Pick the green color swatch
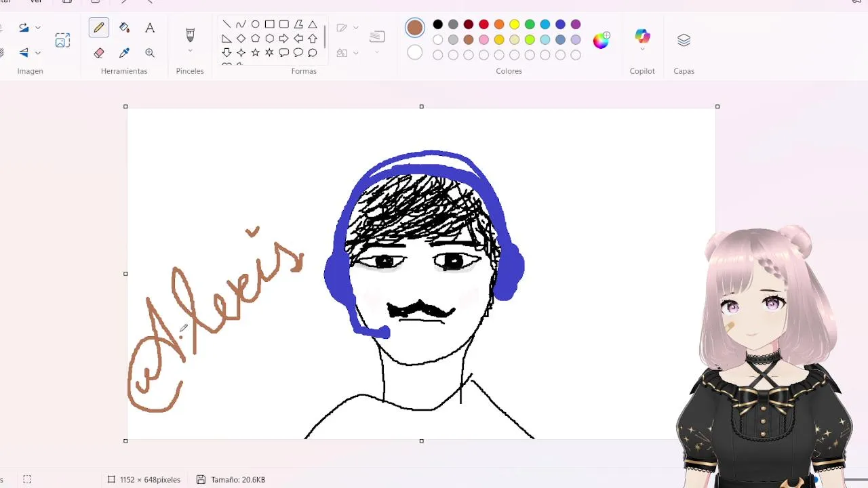 pos(530,25)
